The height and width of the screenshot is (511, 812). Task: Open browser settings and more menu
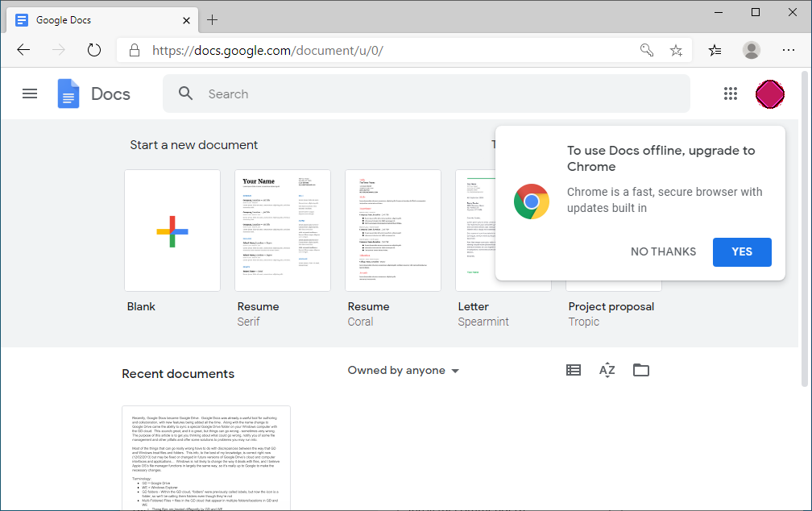[788, 50]
